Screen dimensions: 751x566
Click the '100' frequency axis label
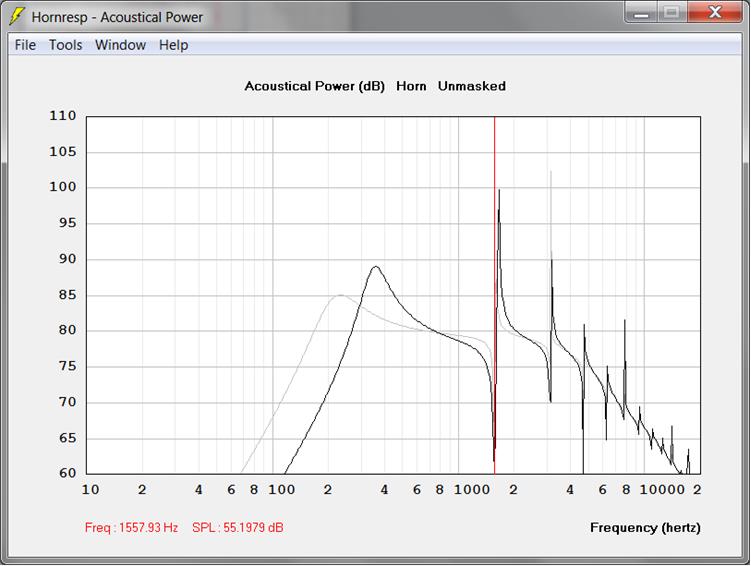[x=281, y=489]
